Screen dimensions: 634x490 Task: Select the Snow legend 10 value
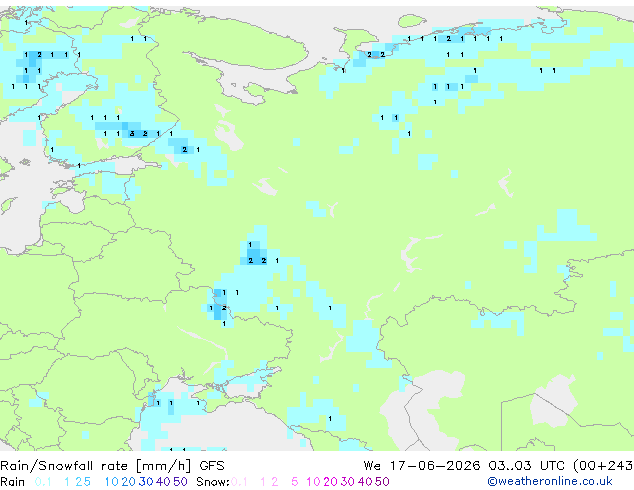[313, 482]
